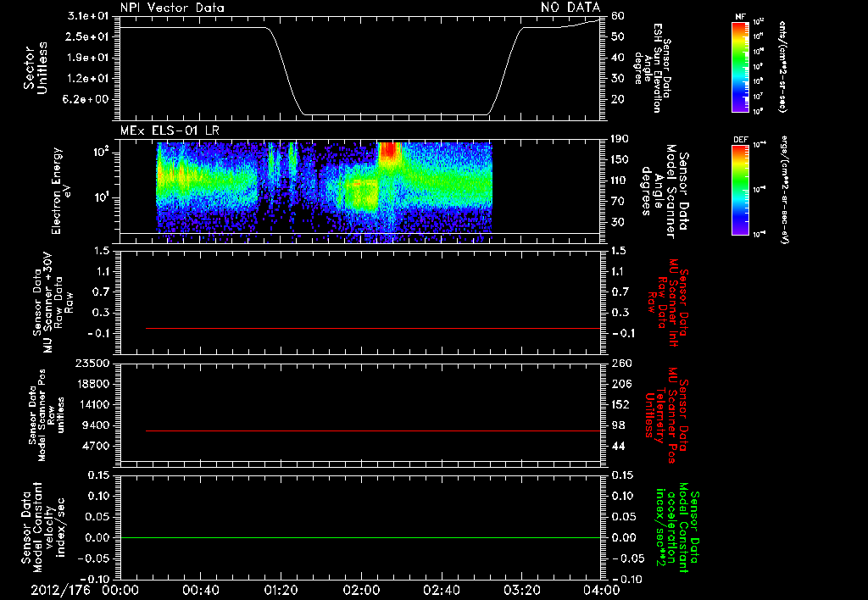Click the "44" telemetry tick value
The image size is (868, 600).
coord(618,446)
